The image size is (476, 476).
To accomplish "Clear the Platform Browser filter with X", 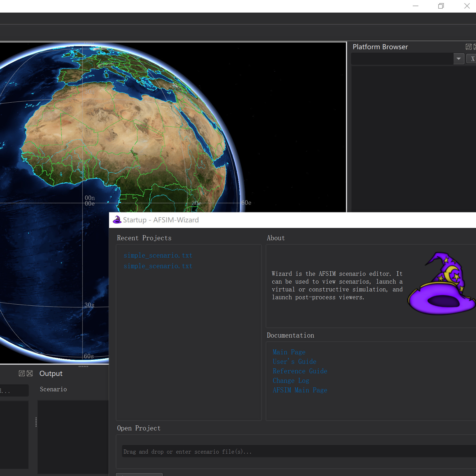I will coord(472,59).
